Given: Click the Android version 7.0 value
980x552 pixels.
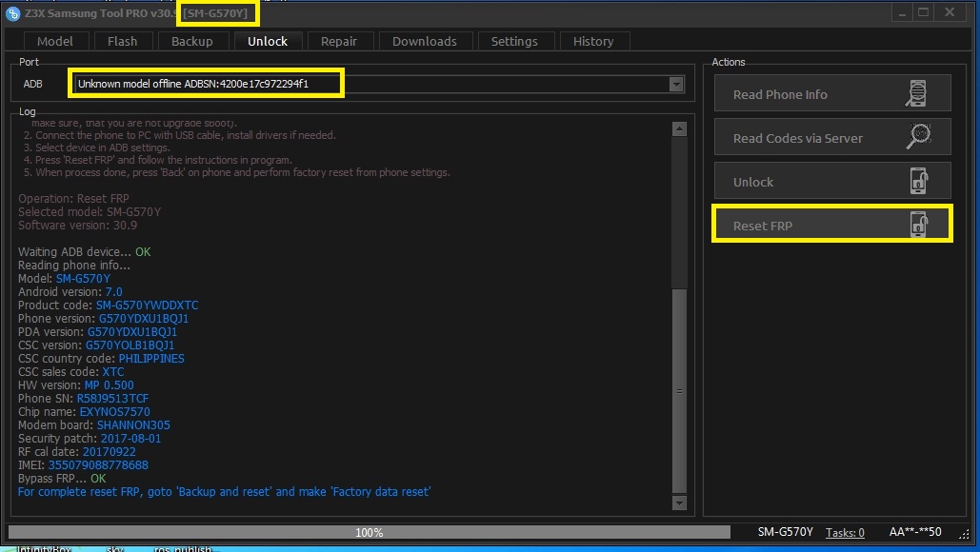Looking at the screenshot, I should click(x=113, y=291).
